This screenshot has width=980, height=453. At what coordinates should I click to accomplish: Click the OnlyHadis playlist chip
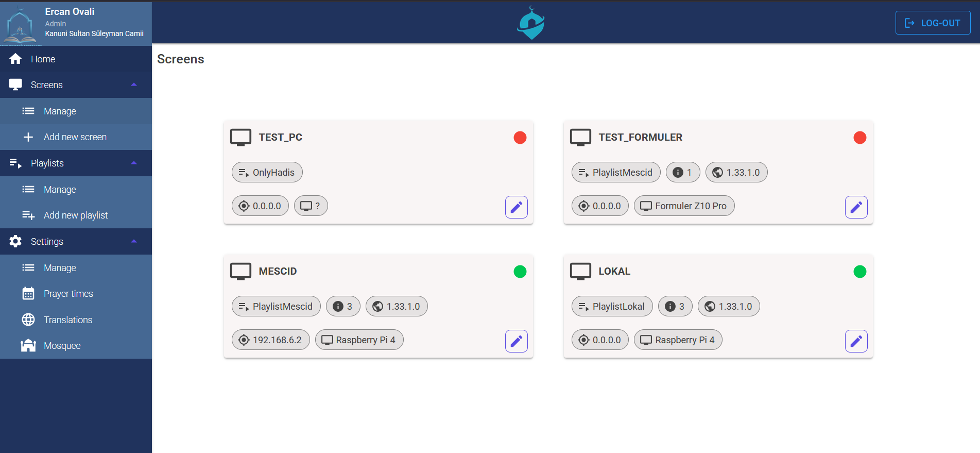click(267, 173)
